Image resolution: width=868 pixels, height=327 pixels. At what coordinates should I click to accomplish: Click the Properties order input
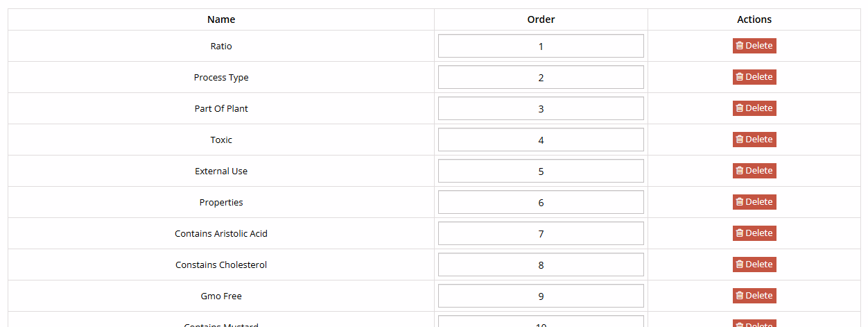[541, 203]
